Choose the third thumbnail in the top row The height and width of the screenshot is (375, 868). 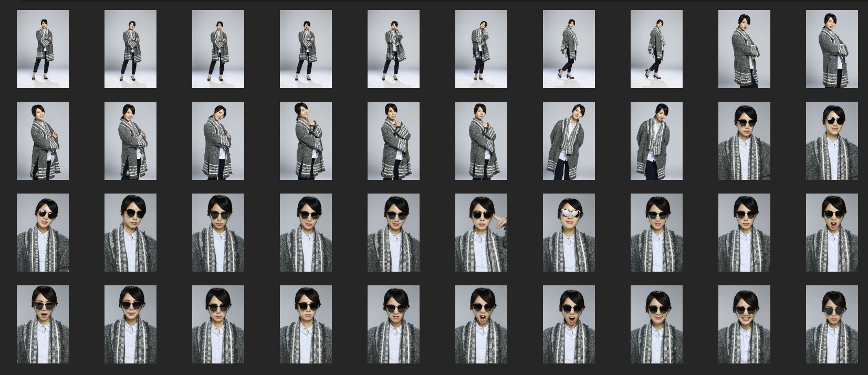(218, 49)
